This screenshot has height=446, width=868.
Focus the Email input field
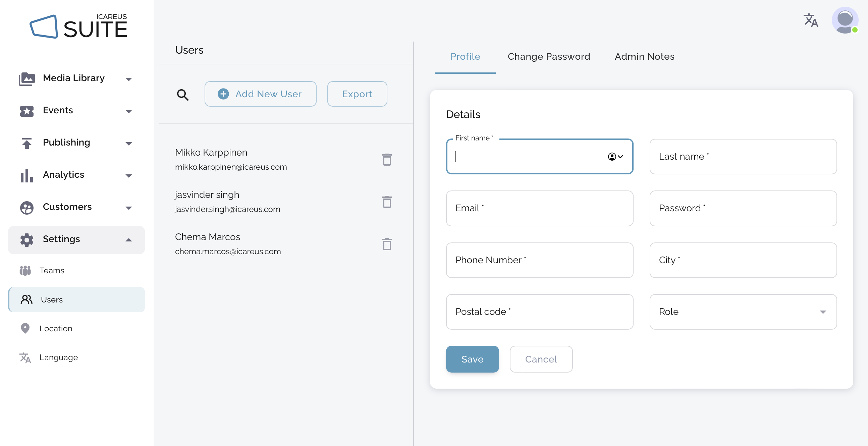pos(539,209)
